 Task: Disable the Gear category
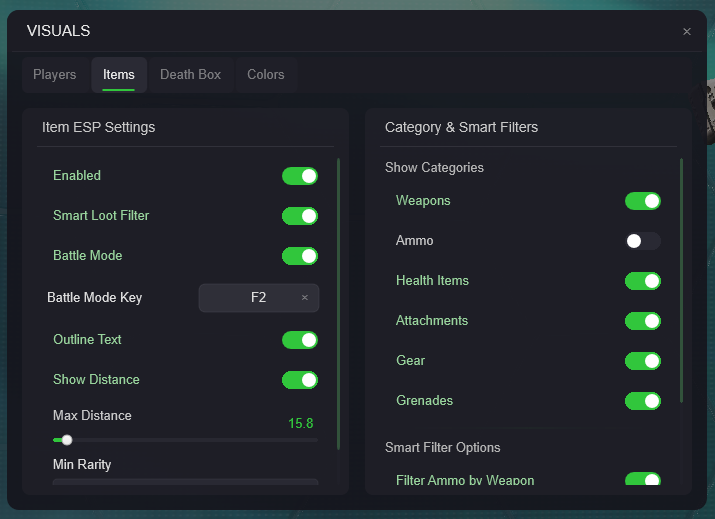pos(642,361)
